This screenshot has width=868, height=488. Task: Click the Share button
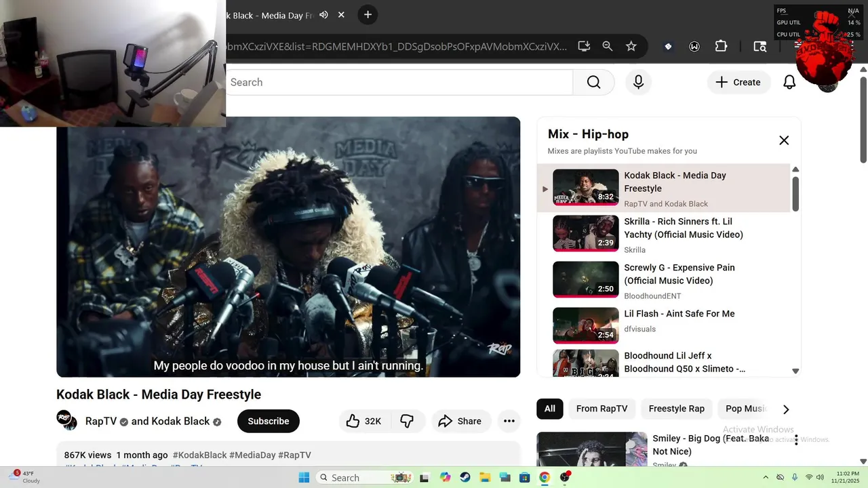click(460, 421)
